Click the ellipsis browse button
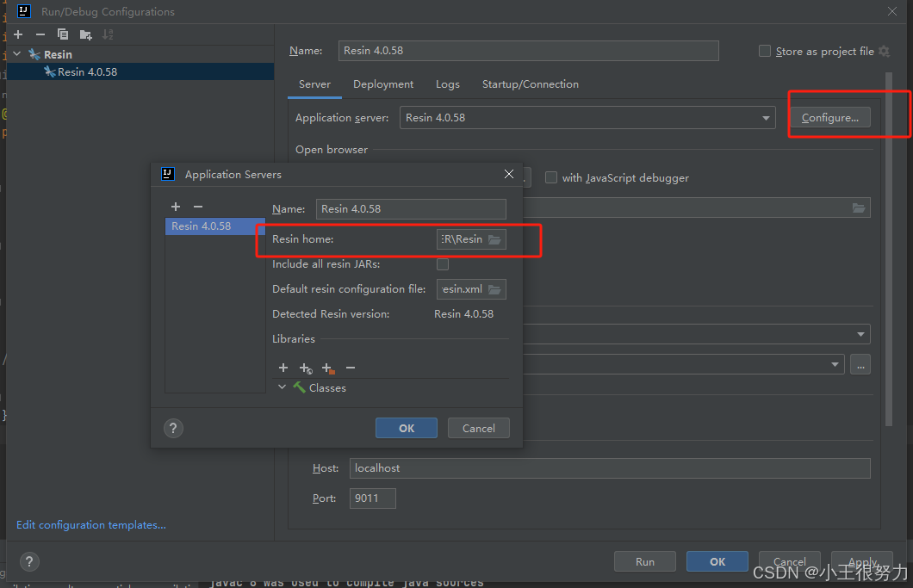 (x=860, y=364)
